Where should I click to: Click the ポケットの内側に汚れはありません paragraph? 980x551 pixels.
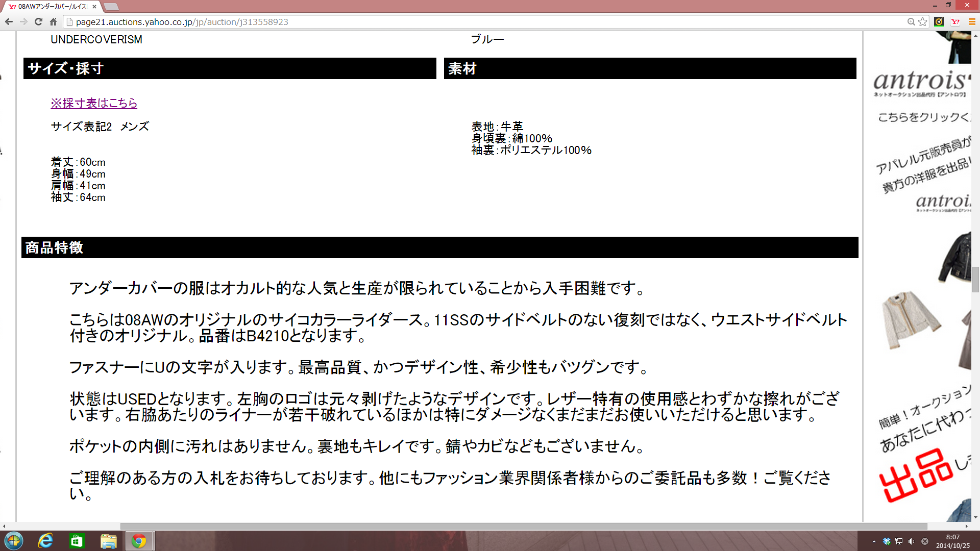pos(356,446)
